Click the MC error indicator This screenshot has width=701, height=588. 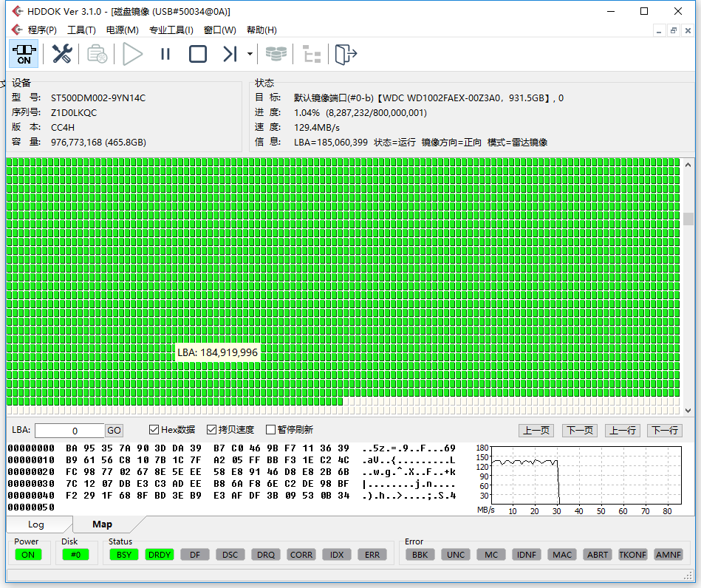click(x=491, y=555)
